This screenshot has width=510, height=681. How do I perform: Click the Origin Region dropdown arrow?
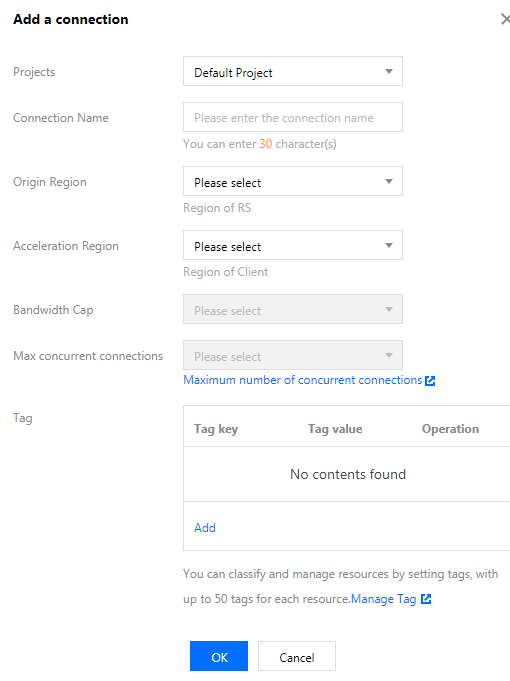[389, 182]
